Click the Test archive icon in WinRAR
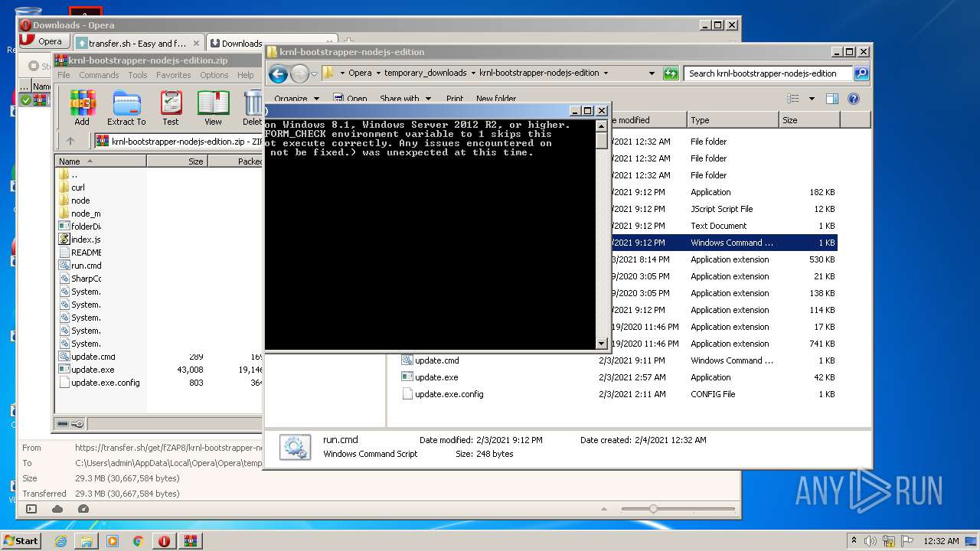 171,108
